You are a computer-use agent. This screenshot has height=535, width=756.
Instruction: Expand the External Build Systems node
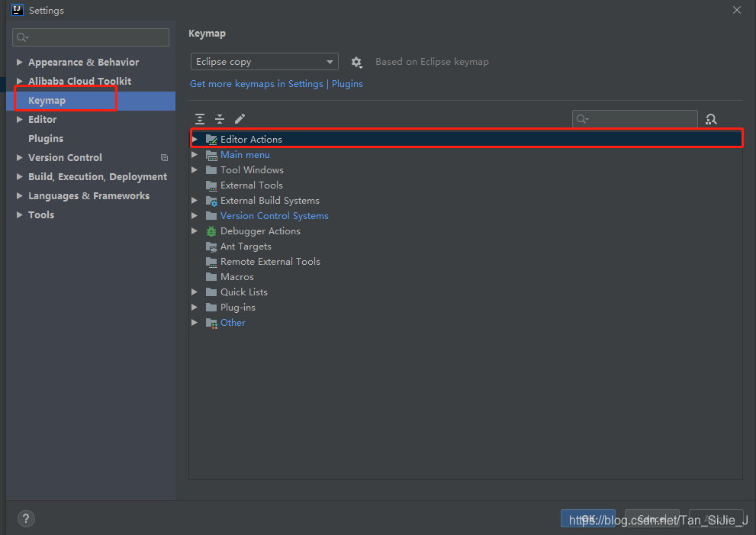point(195,200)
